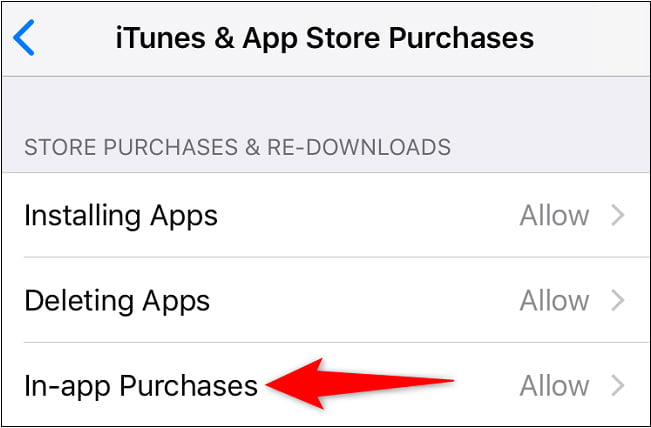Click the word iTunes in the title
This screenshot has width=651, height=428.
(160, 38)
